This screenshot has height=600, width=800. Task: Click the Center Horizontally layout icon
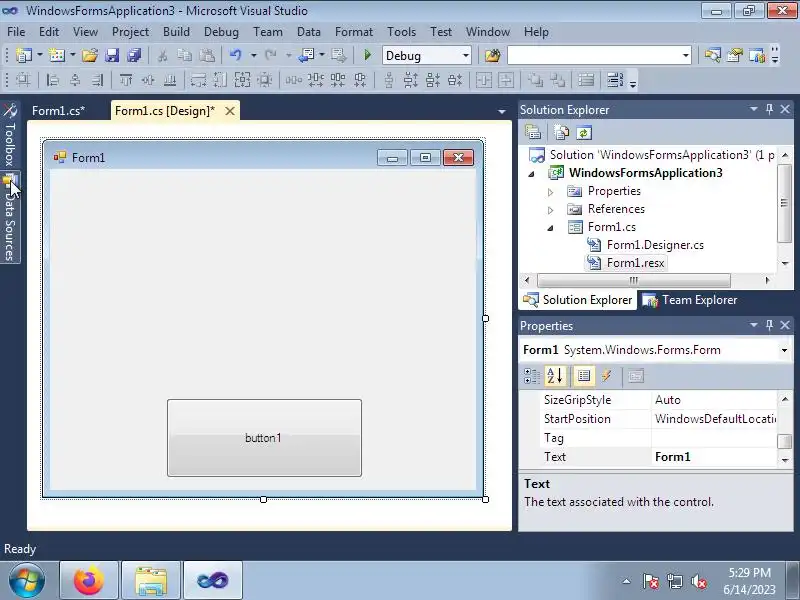(484, 80)
